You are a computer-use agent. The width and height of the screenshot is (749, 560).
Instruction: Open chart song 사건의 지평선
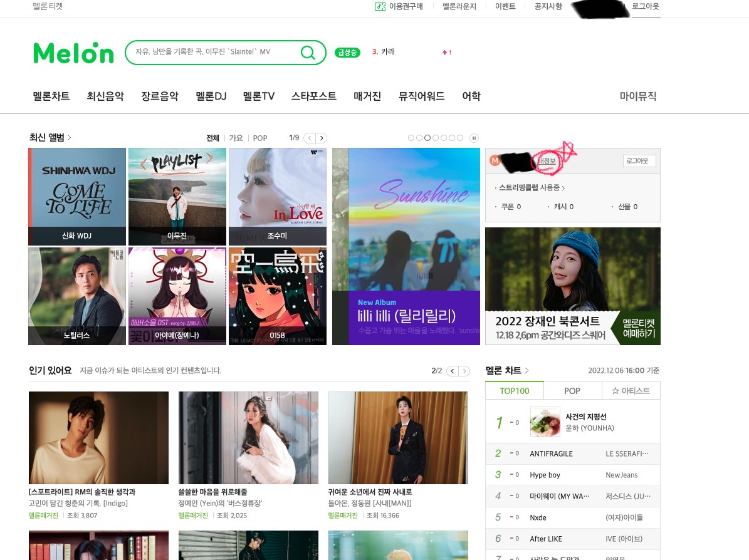click(x=585, y=417)
